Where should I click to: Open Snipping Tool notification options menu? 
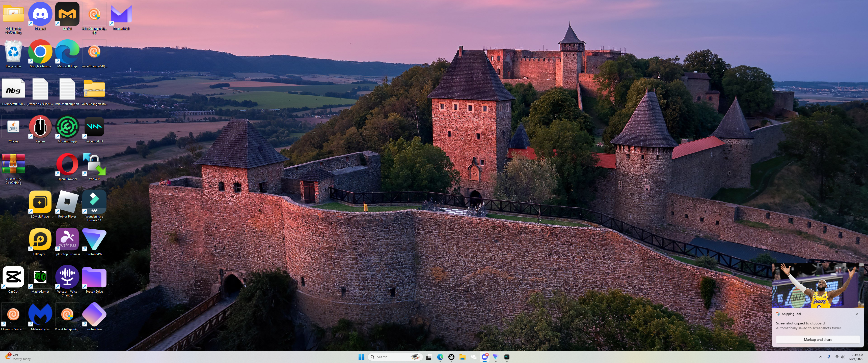[x=847, y=314]
